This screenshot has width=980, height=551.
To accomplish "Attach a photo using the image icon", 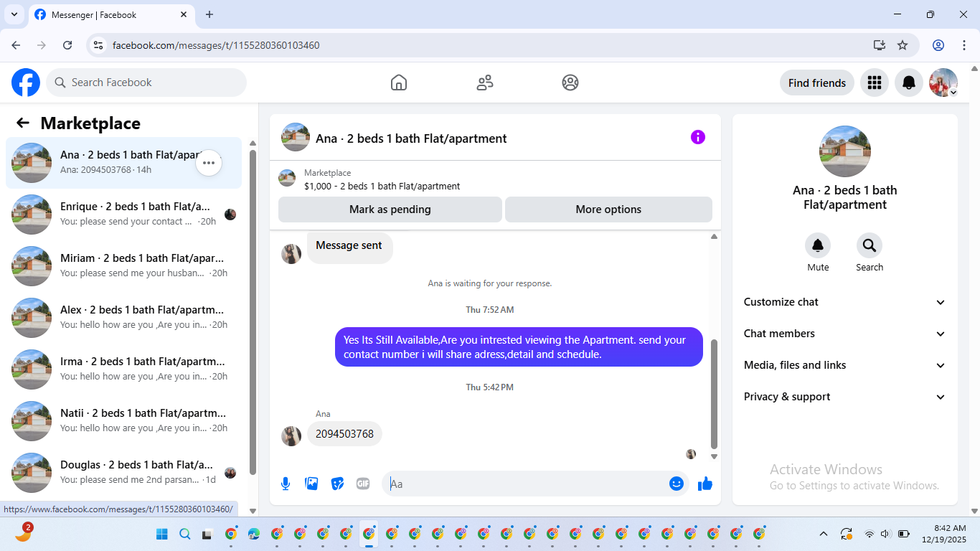I will tap(311, 484).
